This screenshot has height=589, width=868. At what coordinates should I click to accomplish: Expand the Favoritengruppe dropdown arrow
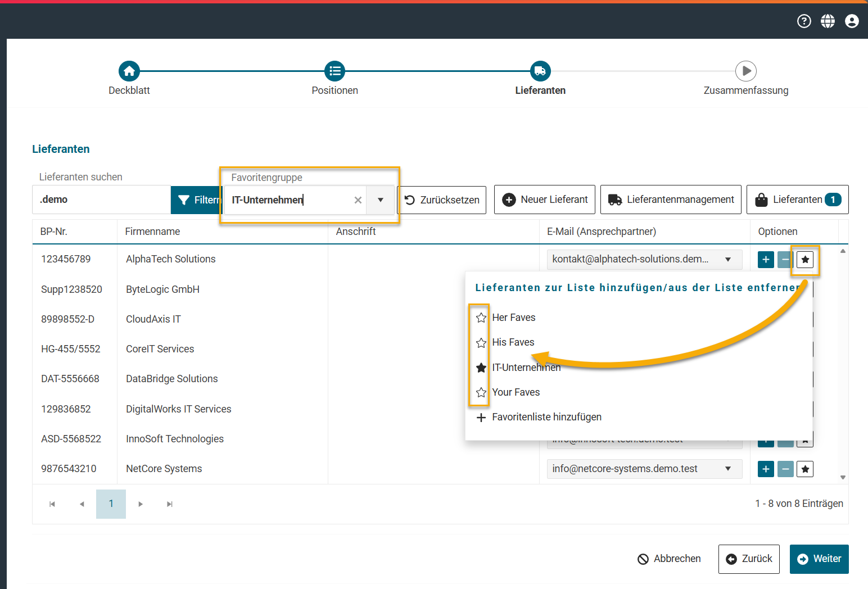381,200
